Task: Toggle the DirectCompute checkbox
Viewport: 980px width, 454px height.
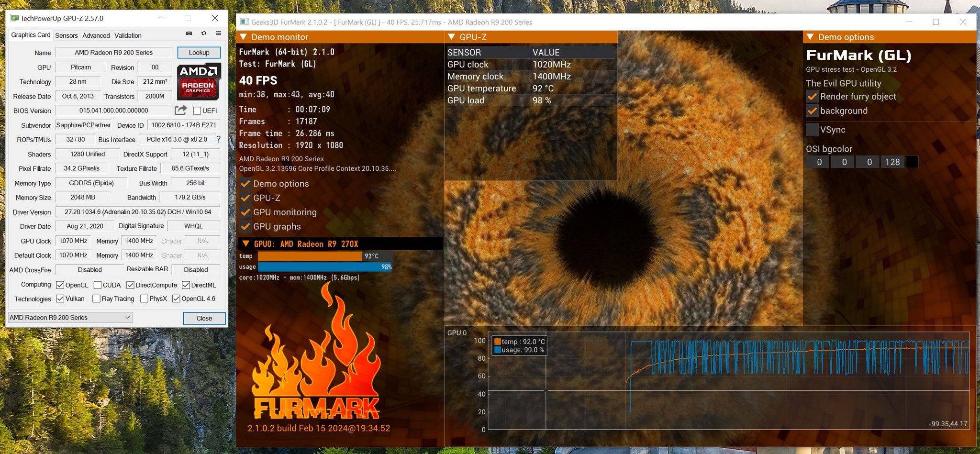Action: click(x=130, y=285)
